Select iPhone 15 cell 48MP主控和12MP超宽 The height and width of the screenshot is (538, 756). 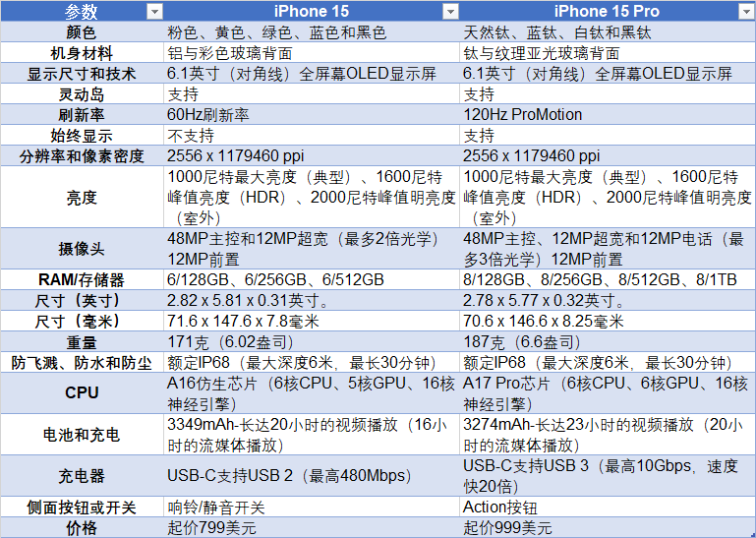click(x=312, y=249)
